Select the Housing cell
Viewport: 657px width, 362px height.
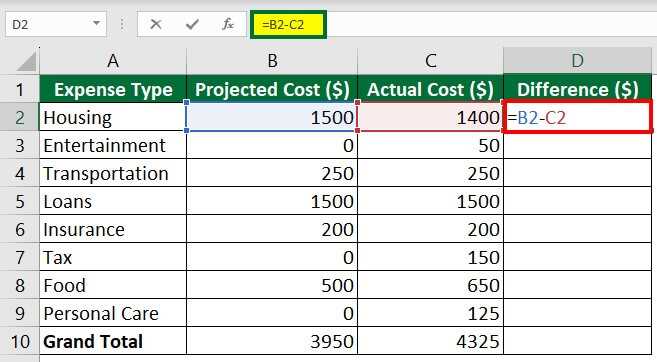pos(113,117)
